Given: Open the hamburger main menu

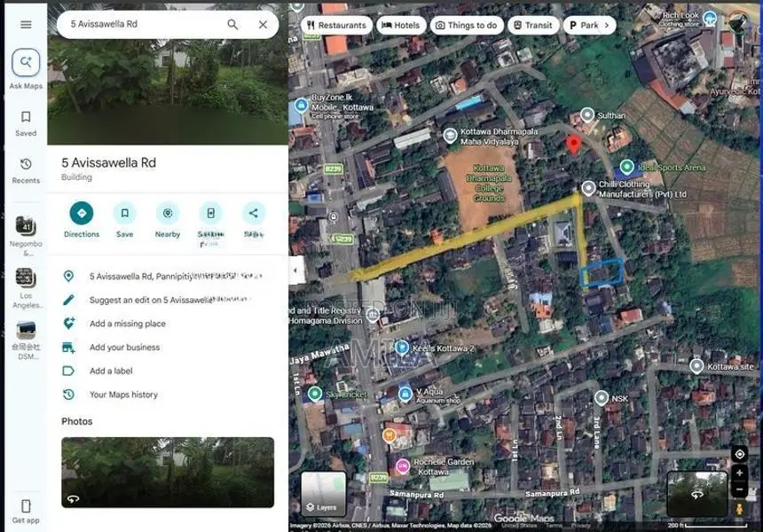Looking at the screenshot, I should point(26,24).
